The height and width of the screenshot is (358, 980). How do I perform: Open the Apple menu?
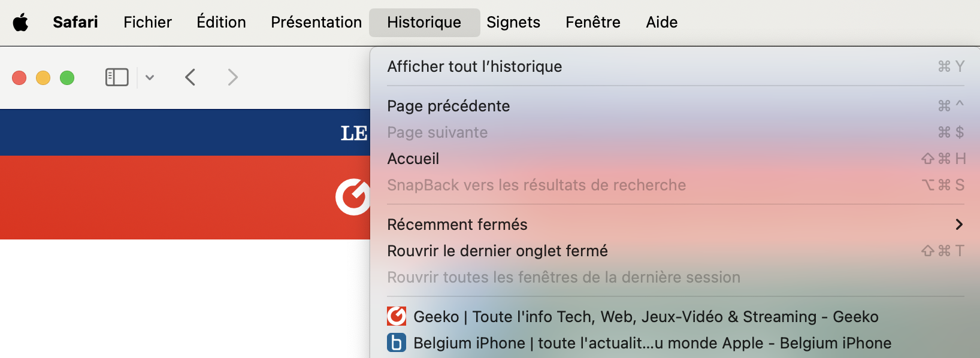tap(20, 23)
